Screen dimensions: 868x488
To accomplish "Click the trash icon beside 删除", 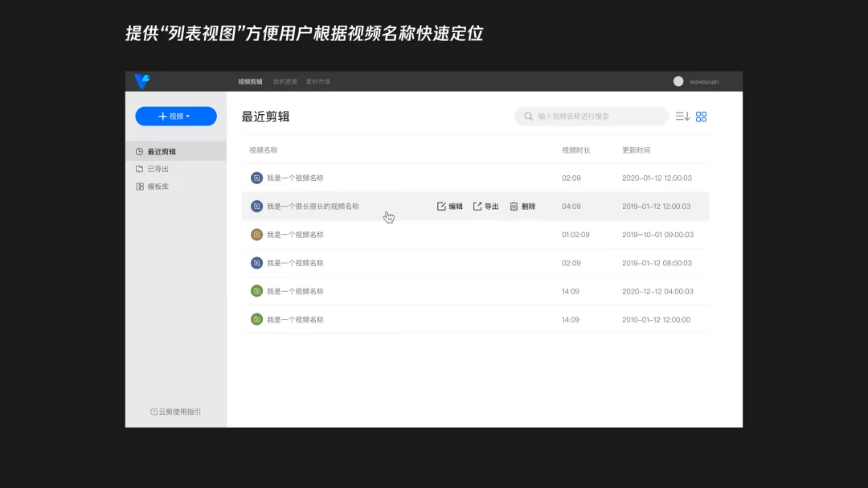I will coord(514,206).
